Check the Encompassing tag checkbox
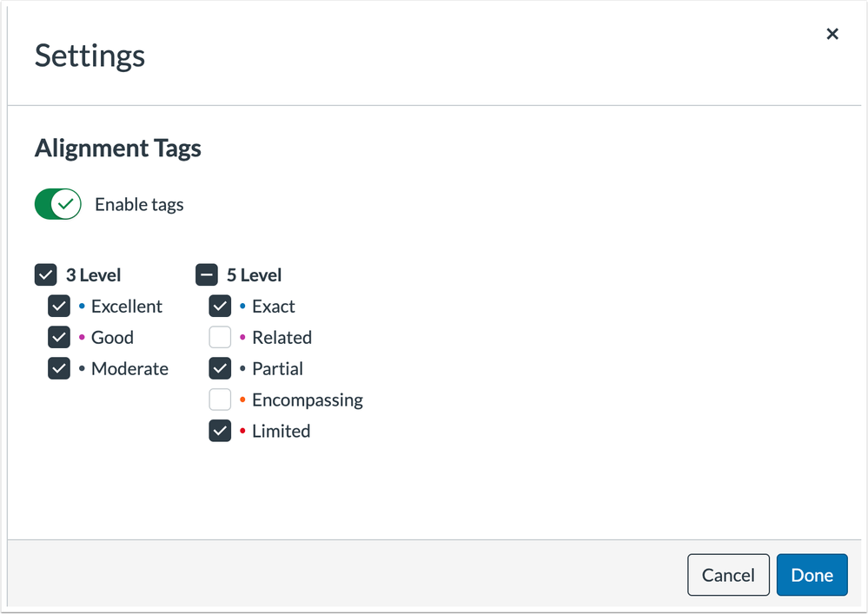This screenshot has height=614, width=868. click(x=220, y=399)
